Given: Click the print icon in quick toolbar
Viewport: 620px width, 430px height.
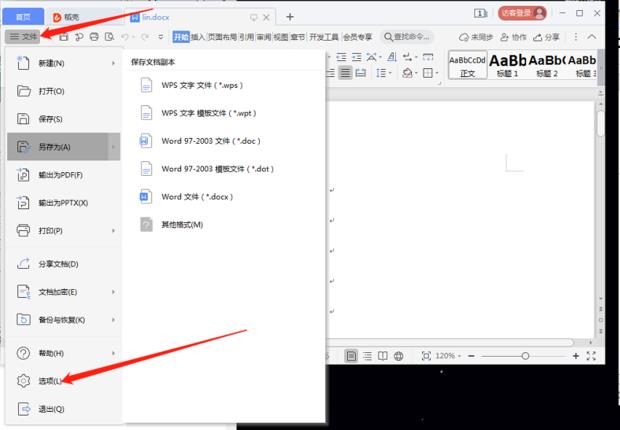Looking at the screenshot, I should (x=94, y=37).
